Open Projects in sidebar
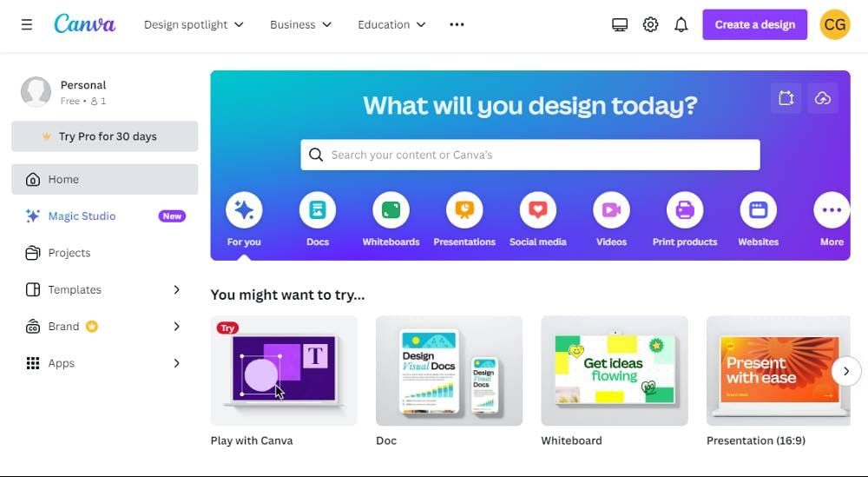The width and height of the screenshot is (868, 477). click(105, 253)
